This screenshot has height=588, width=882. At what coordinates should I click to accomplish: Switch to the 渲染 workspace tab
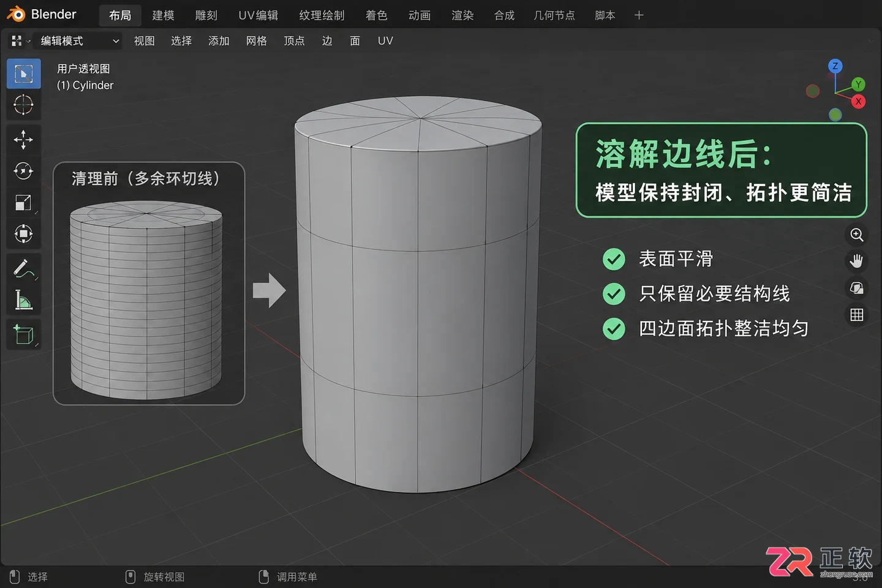(x=462, y=15)
